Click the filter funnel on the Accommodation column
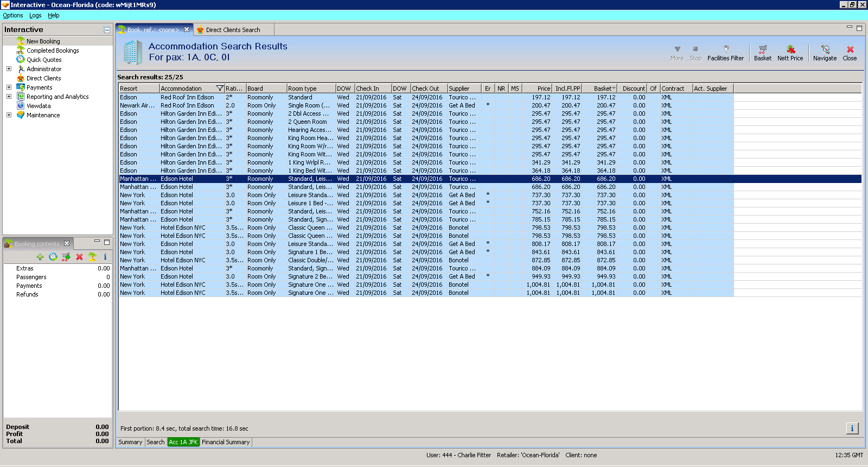The image size is (868, 467). [220, 89]
